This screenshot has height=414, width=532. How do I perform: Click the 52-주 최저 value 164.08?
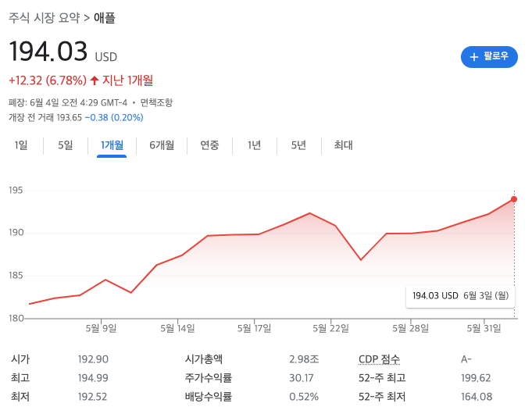pyautogui.click(x=477, y=397)
